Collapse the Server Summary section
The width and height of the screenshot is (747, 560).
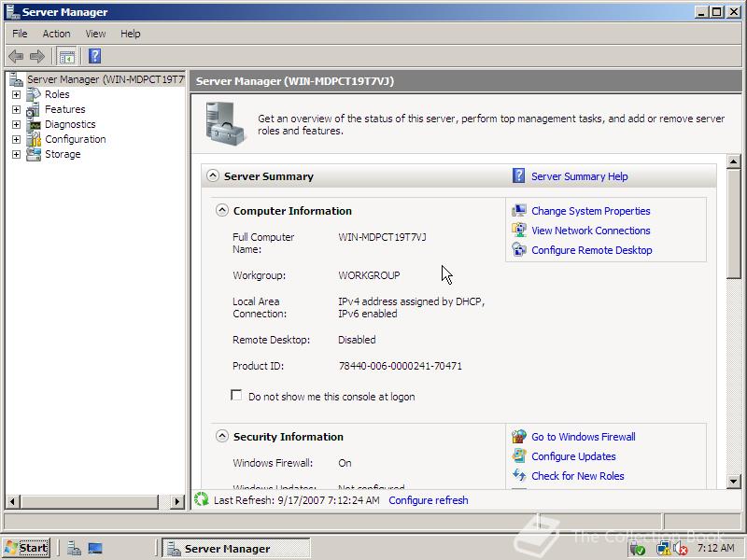[213, 175]
